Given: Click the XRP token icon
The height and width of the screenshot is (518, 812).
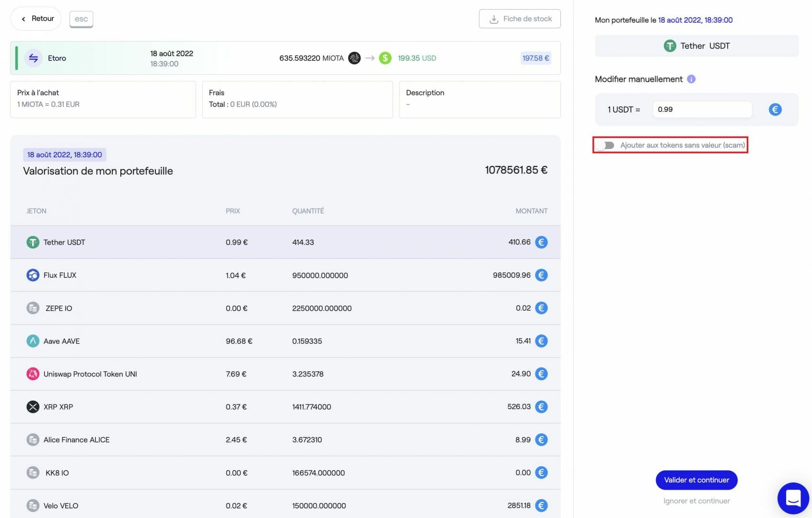Looking at the screenshot, I should [x=33, y=407].
